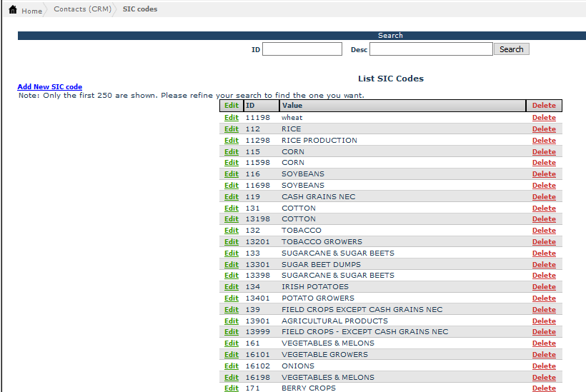The image size is (586, 392).
Task: Select SIC codes breadcrumb item
Action: click(x=140, y=9)
